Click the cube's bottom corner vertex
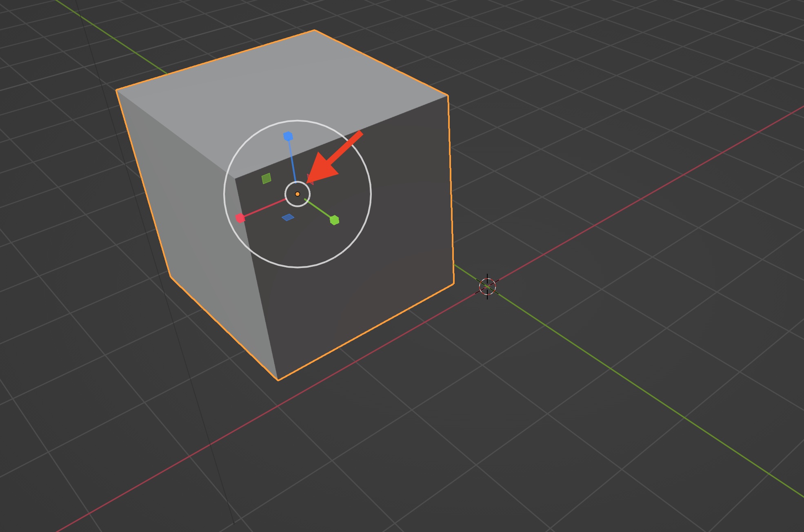This screenshot has width=804, height=532. pos(278,380)
